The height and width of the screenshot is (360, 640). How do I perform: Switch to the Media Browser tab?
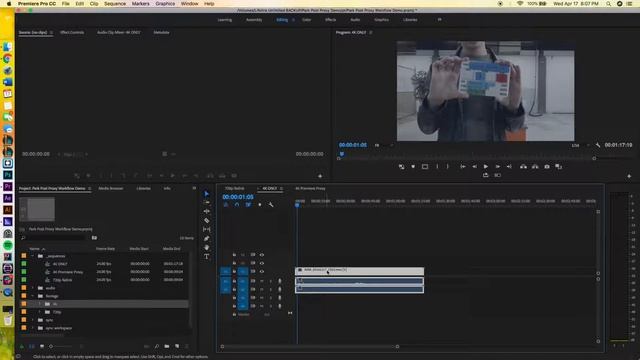[111, 189]
